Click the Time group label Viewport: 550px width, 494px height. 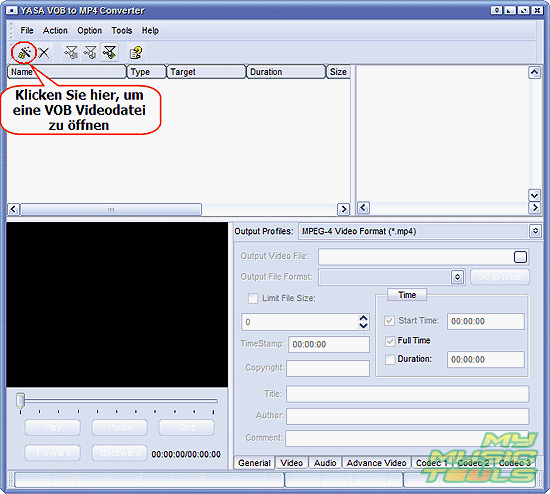(x=407, y=295)
